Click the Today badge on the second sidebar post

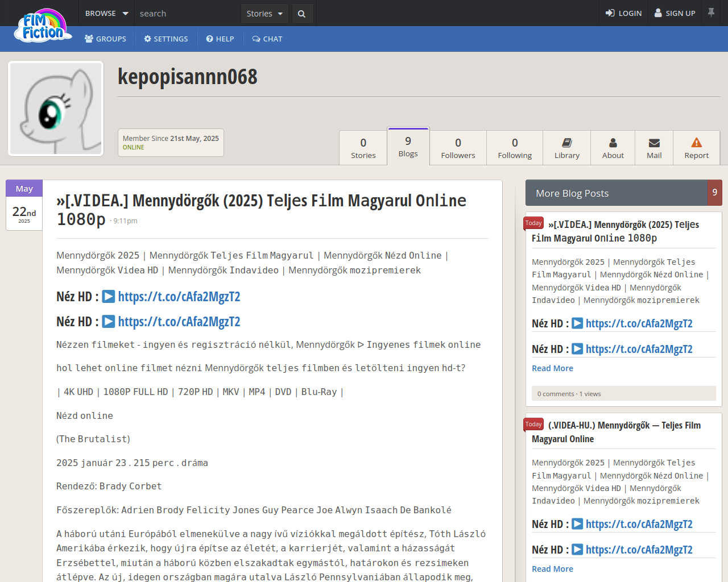(x=533, y=425)
